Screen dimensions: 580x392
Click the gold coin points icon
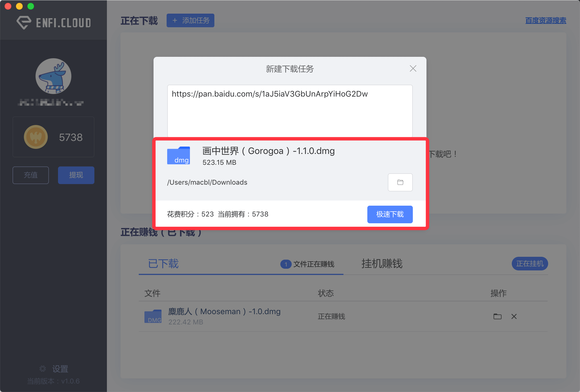point(36,137)
